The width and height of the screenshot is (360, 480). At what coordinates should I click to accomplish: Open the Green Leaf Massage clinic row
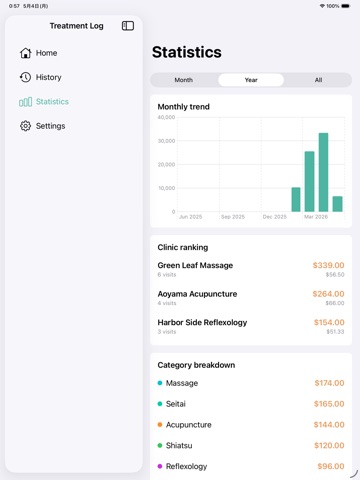click(x=251, y=269)
